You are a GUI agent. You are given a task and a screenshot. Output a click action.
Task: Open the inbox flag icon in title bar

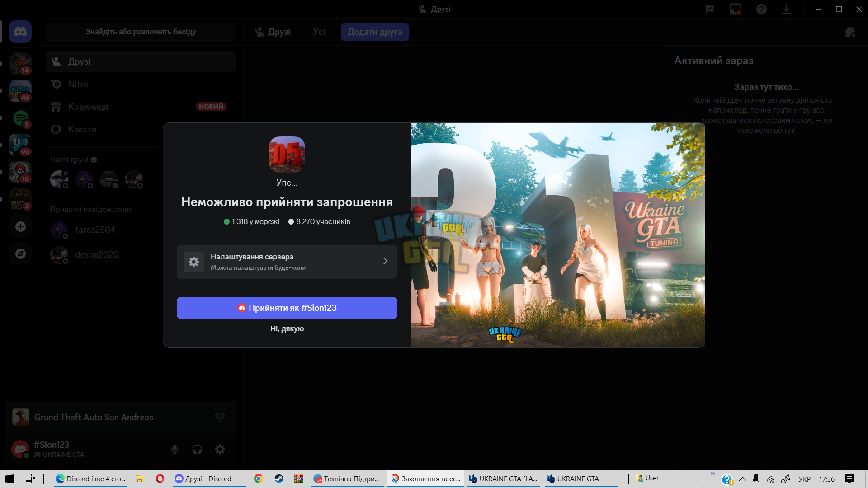(710, 9)
